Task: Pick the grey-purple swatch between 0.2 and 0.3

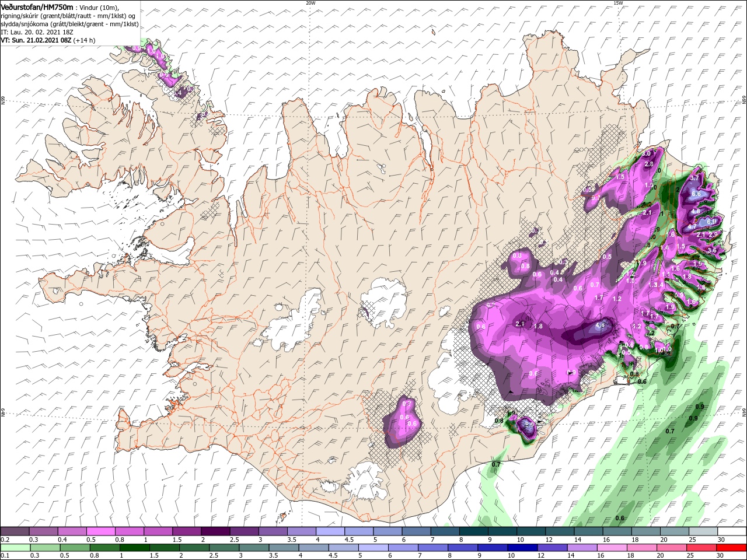Action: tap(15, 531)
